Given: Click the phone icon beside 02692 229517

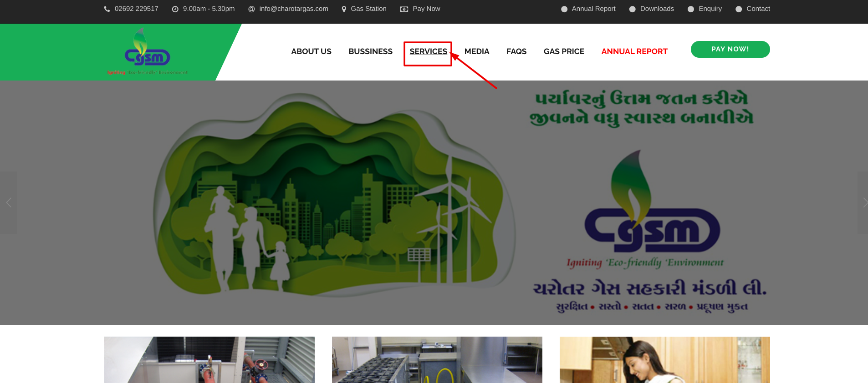Looking at the screenshot, I should 107,9.
